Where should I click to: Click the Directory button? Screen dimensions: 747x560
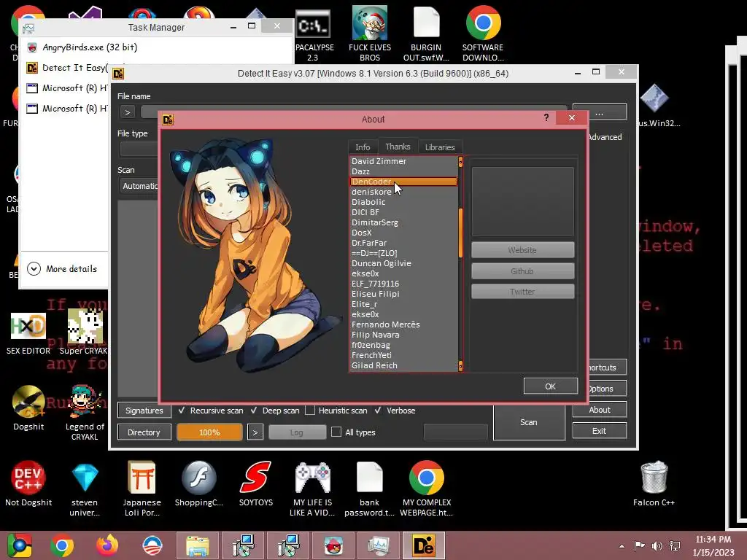click(x=144, y=432)
